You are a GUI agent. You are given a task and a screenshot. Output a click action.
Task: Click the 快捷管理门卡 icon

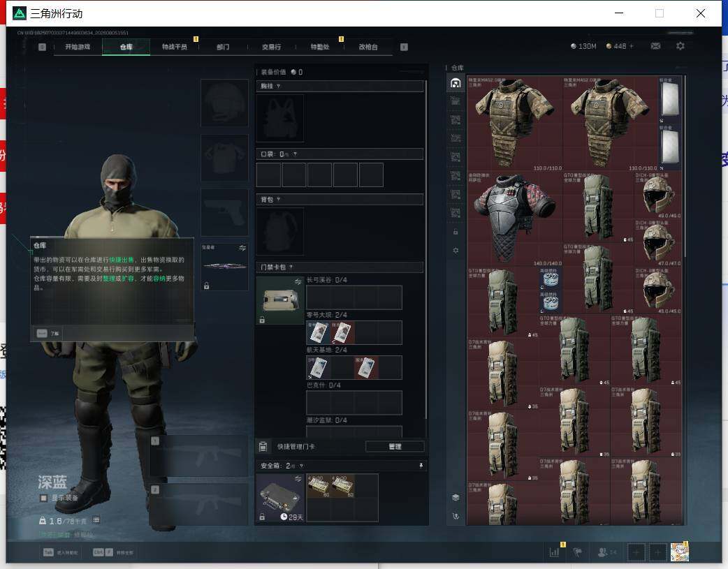pyautogui.click(x=263, y=447)
